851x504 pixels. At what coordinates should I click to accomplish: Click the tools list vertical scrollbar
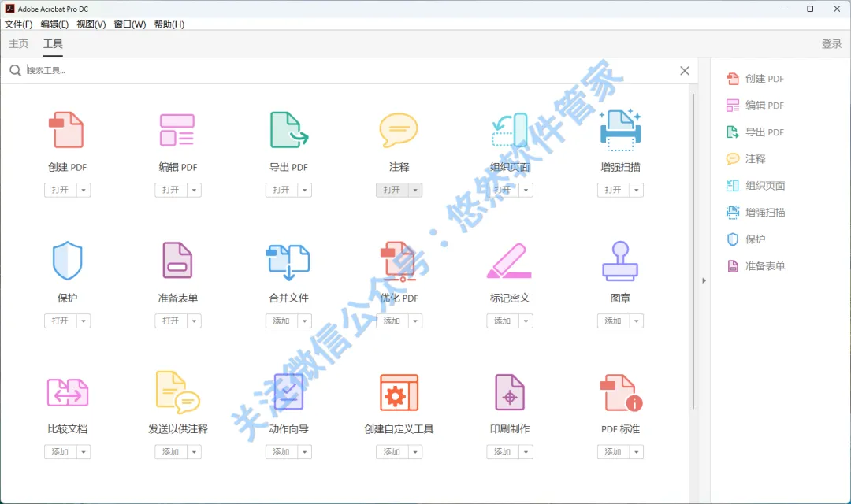point(693,251)
